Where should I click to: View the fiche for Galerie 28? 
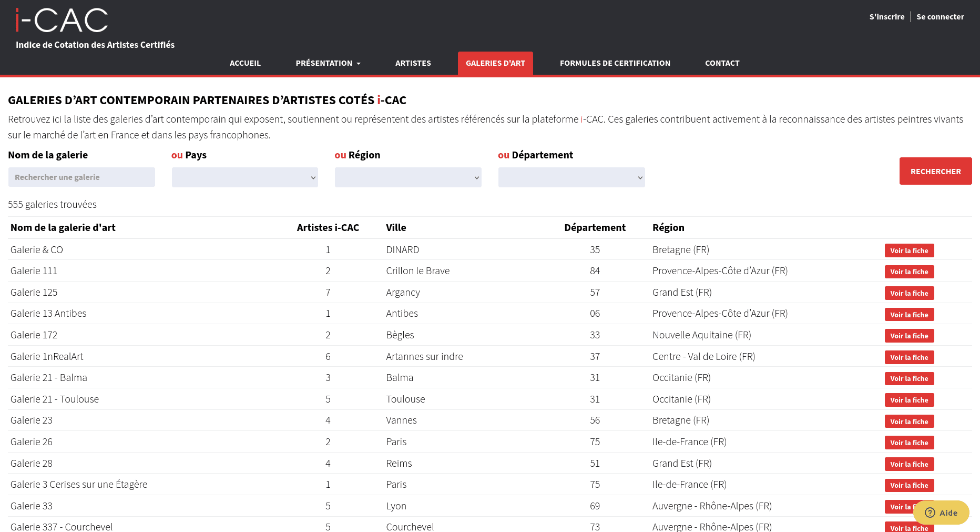(x=909, y=464)
